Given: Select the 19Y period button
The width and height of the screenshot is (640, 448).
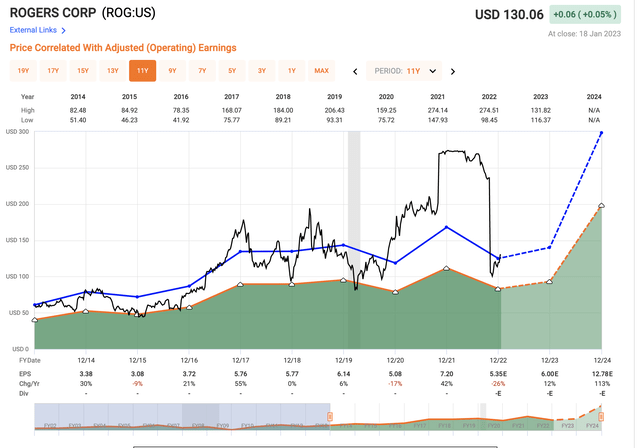Looking at the screenshot, I should 23,71.
